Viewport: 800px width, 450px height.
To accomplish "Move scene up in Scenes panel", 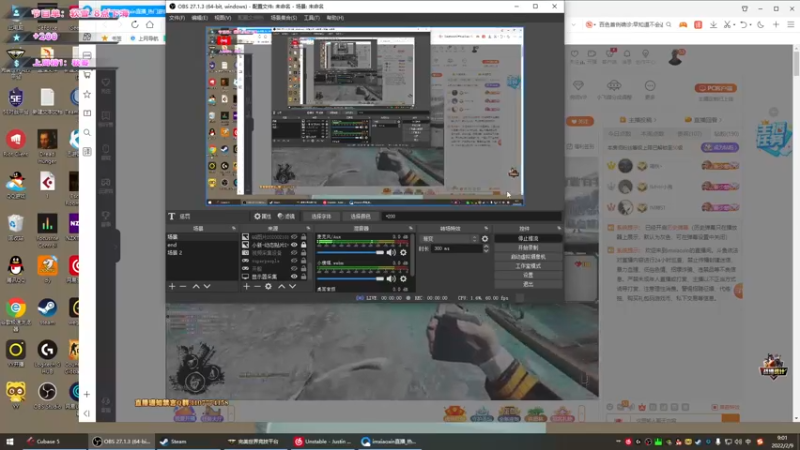I will 196,286.
